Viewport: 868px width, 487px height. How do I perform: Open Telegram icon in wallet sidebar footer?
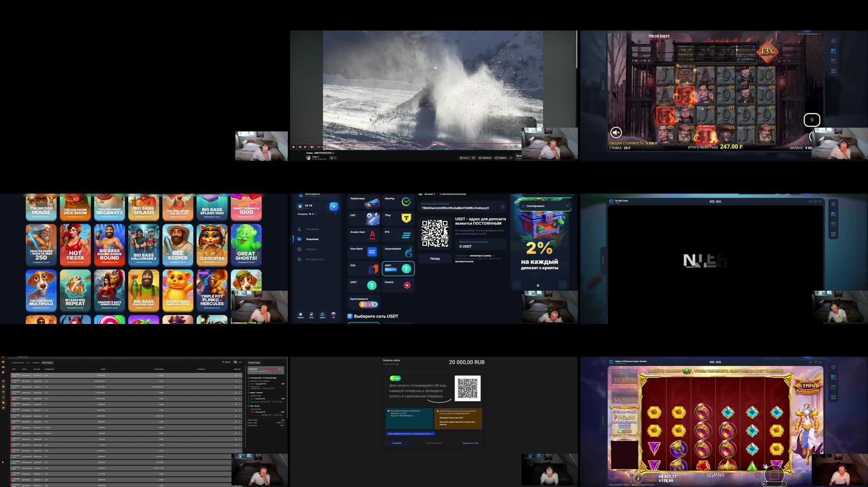pyautogui.click(x=301, y=314)
